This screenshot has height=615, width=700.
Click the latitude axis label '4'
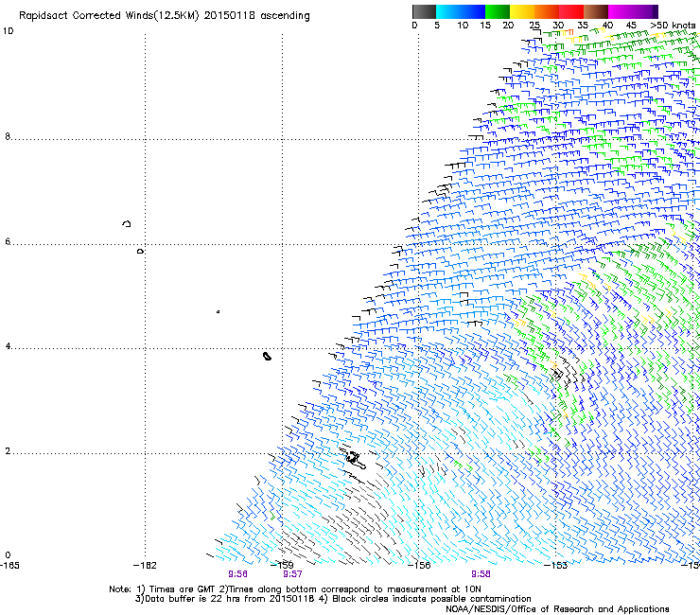tap(8, 346)
